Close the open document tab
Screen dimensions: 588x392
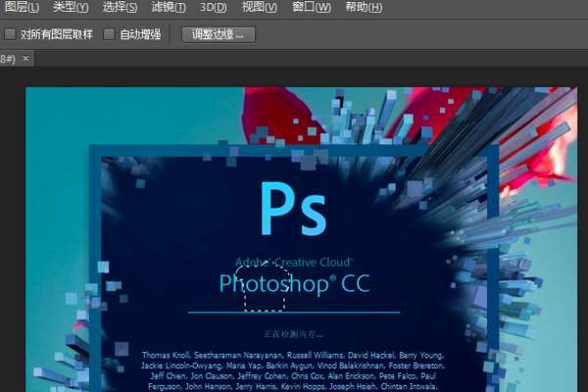25,59
